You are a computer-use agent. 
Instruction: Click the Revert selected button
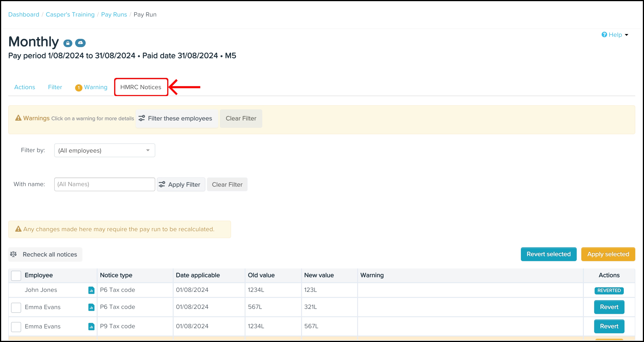pos(548,254)
